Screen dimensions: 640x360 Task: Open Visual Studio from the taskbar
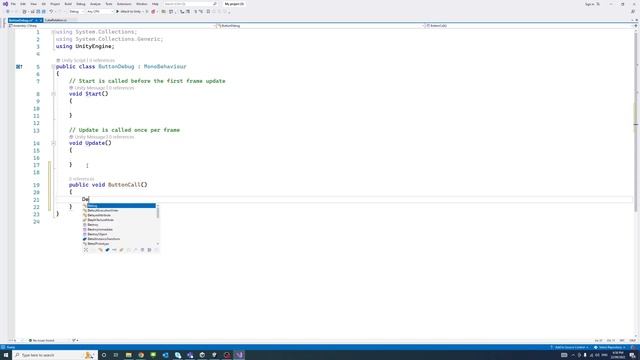coord(239,355)
